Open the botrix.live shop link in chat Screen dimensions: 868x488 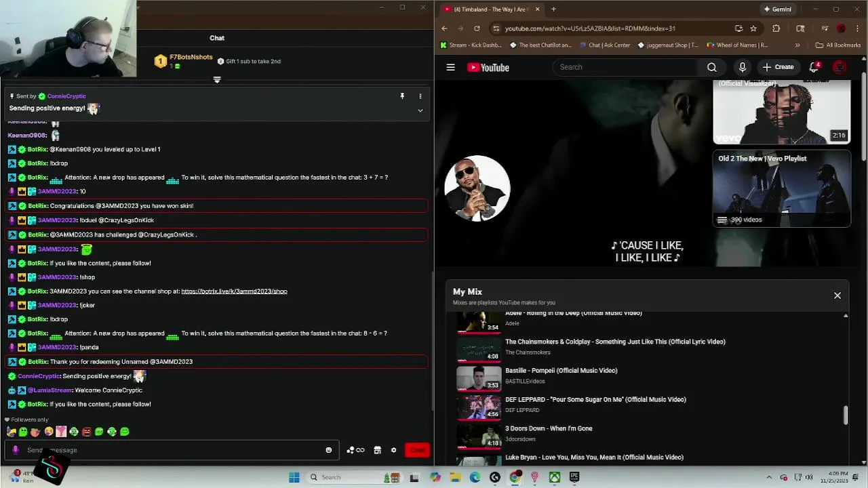234,291
